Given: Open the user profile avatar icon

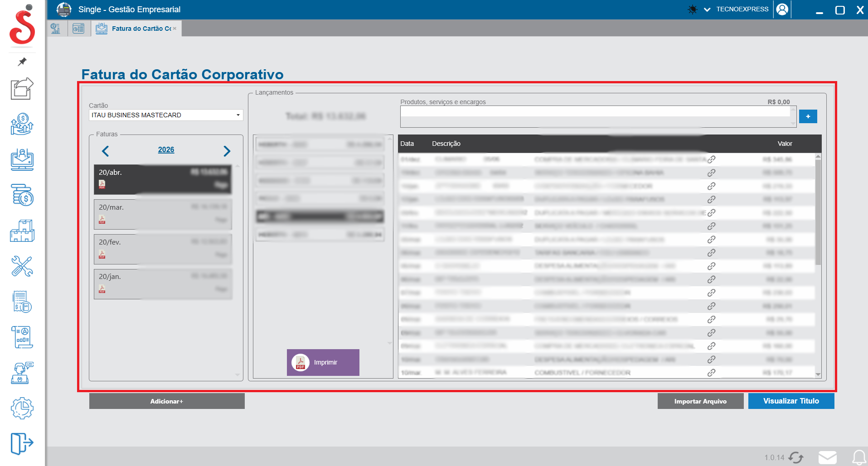Looking at the screenshot, I should (782, 10).
